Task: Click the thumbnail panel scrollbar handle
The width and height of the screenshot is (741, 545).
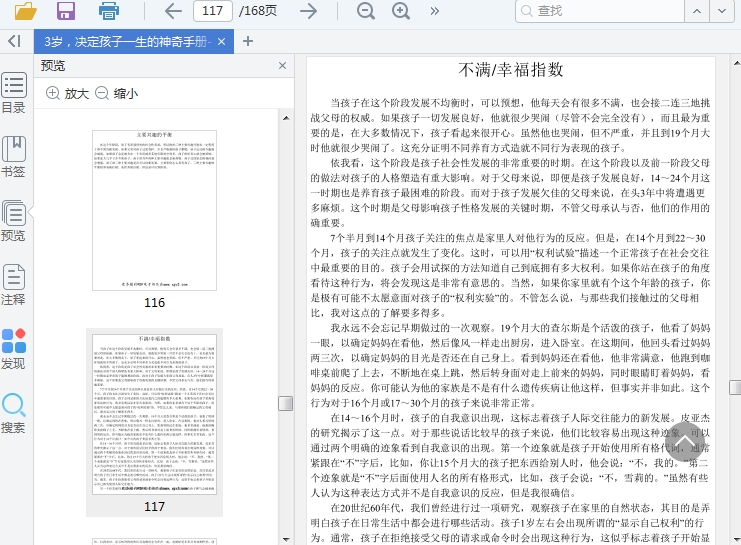Action: (286, 403)
